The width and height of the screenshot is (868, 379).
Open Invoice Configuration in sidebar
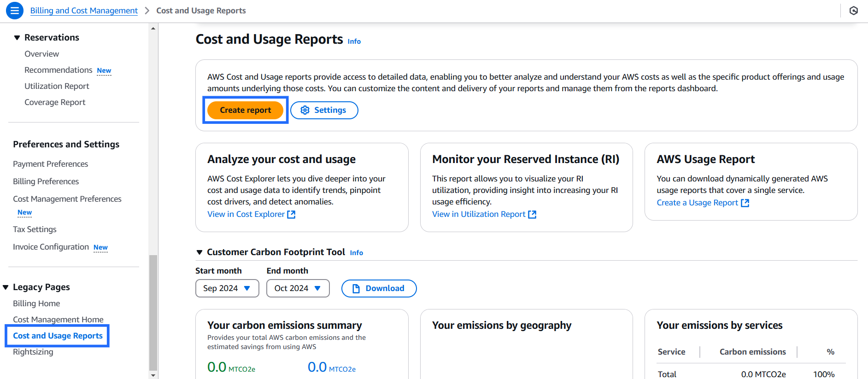coord(51,247)
